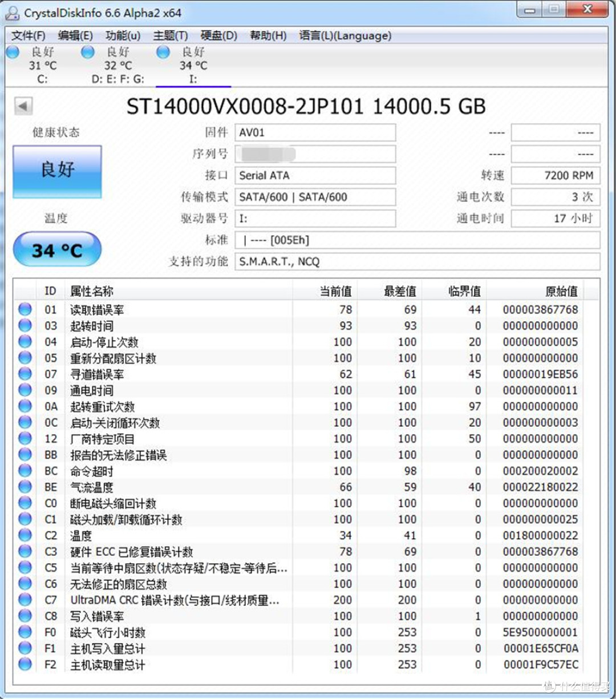The image size is (616, 699).
Task: Click the status dot for attribute 03
Action: tap(25, 325)
